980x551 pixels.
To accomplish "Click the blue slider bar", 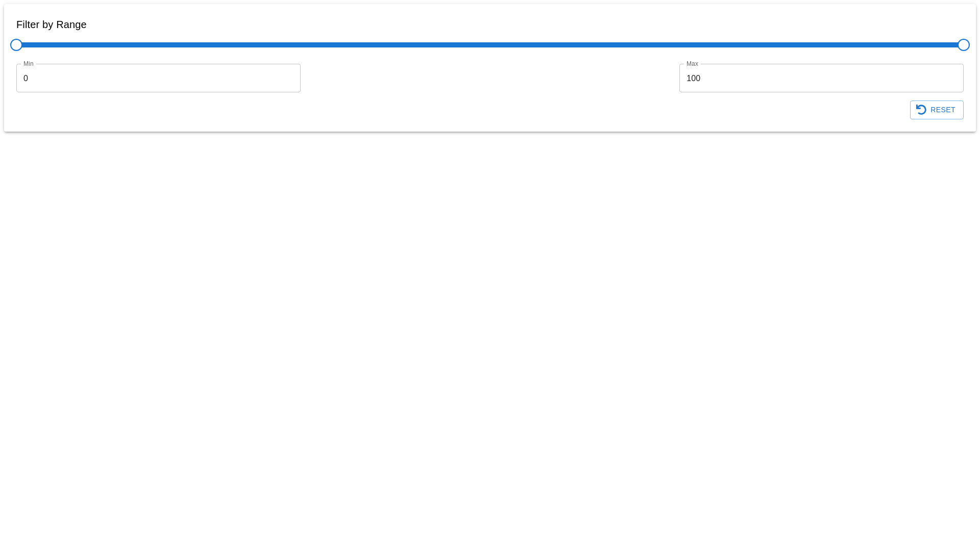I will click(357, 45).
